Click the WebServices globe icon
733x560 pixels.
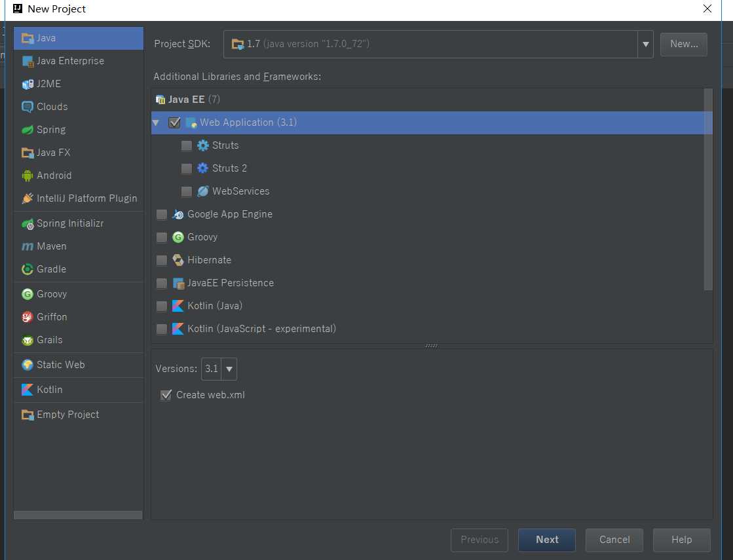202,191
